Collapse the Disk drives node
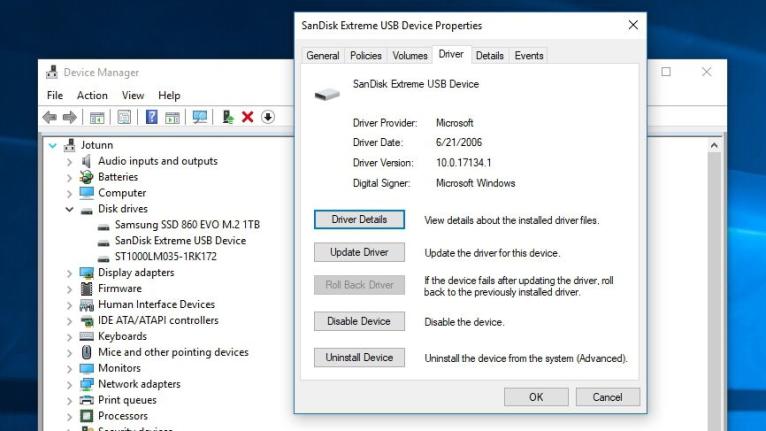The height and width of the screenshot is (431, 766). point(69,209)
